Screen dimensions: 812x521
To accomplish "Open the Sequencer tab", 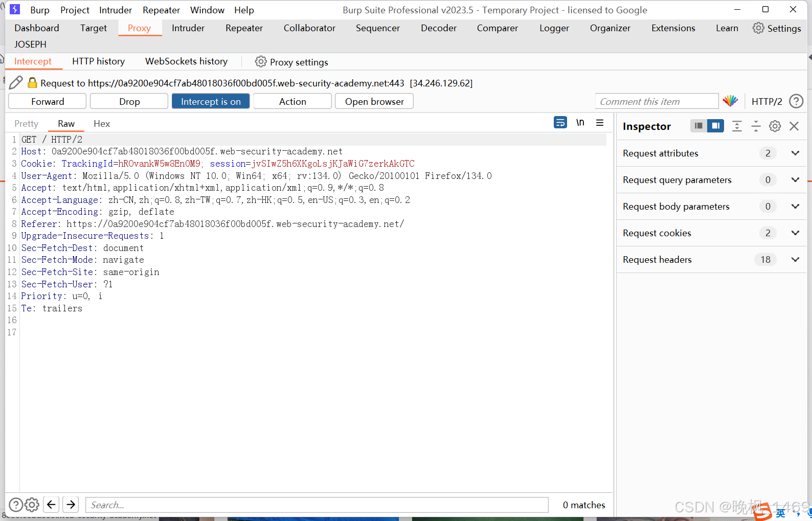I will click(378, 28).
